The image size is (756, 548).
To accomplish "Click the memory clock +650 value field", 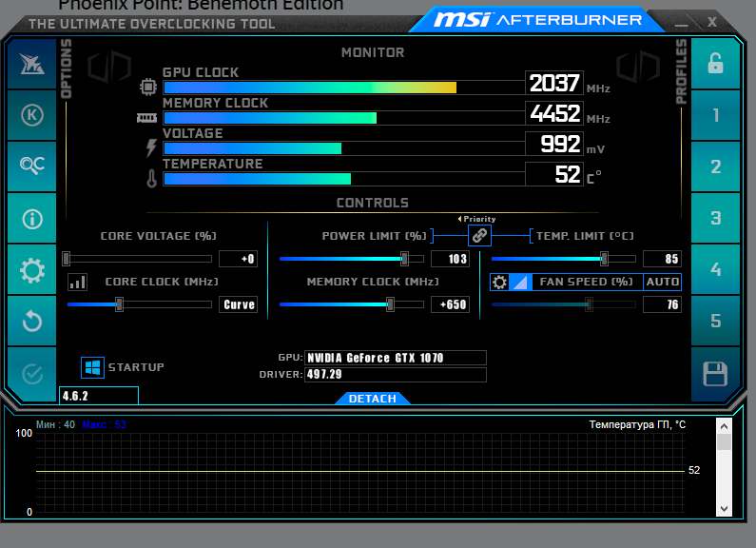I will [451, 304].
